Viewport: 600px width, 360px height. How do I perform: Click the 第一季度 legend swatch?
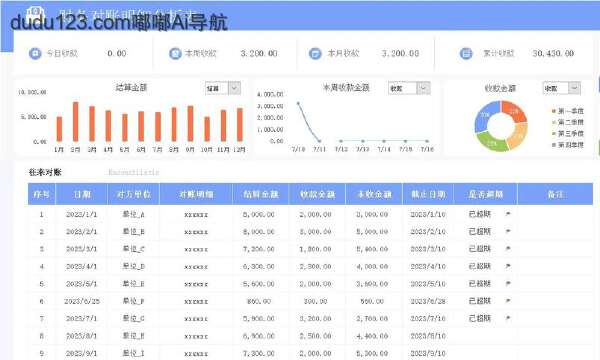coord(553,111)
